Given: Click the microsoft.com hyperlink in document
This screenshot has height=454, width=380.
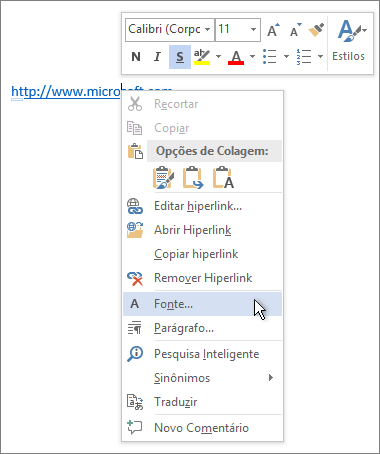Looking at the screenshot, I should click(66, 92).
